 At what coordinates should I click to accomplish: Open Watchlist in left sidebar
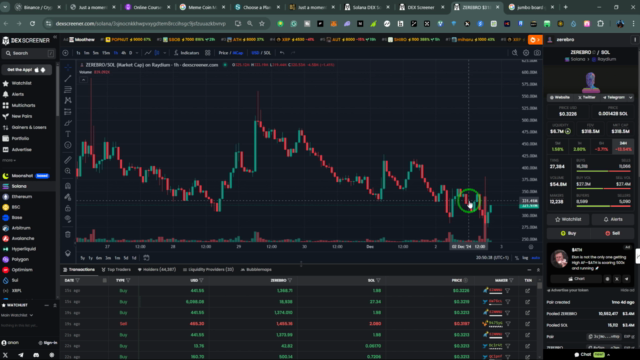click(x=21, y=83)
